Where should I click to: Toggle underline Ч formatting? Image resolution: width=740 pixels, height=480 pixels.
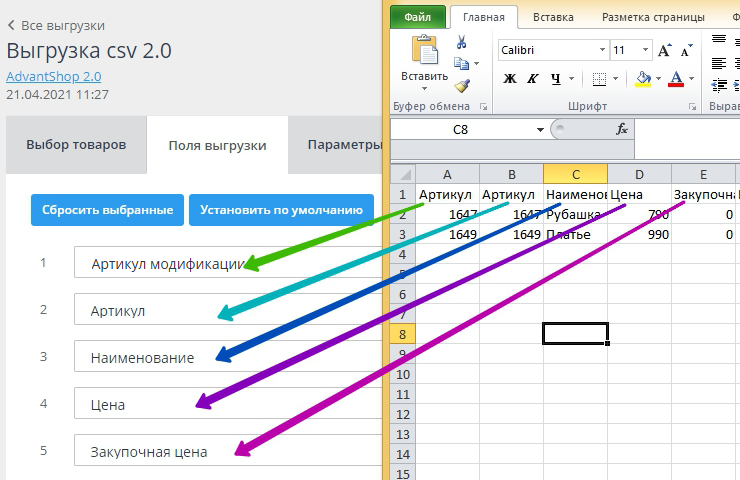tap(553, 78)
